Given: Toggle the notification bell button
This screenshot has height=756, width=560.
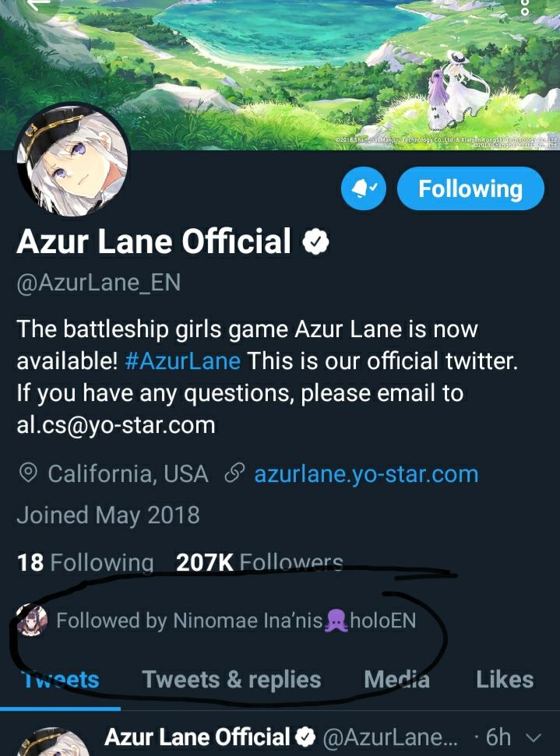Looking at the screenshot, I should [x=364, y=188].
